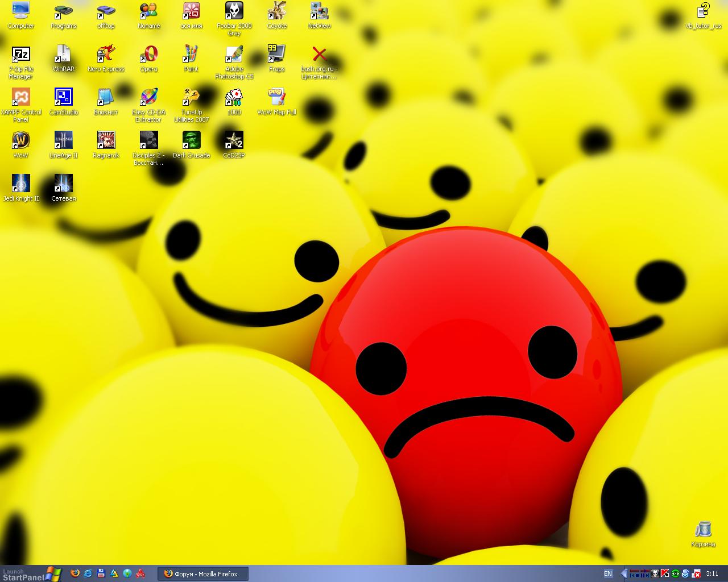Click the 3:11 taskbar clock
Viewport: 728px width, 582px height.
712,574
